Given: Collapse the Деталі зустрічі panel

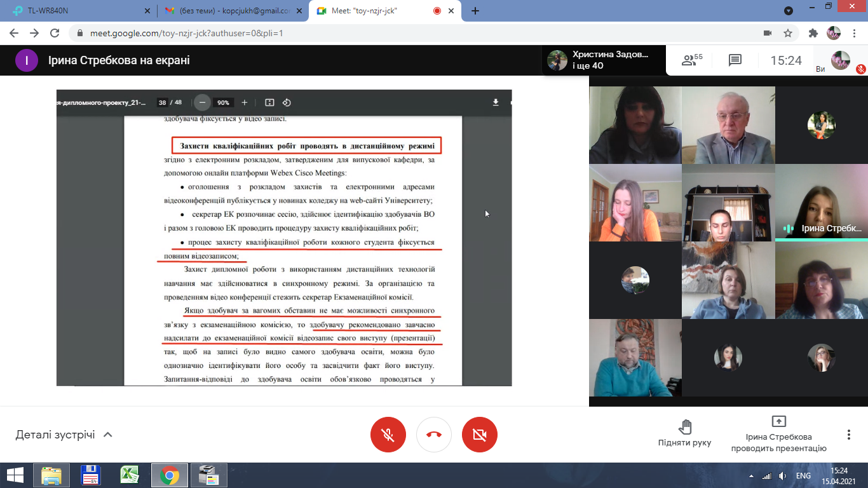Looking at the screenshot, I should click(x=107, y=435).
